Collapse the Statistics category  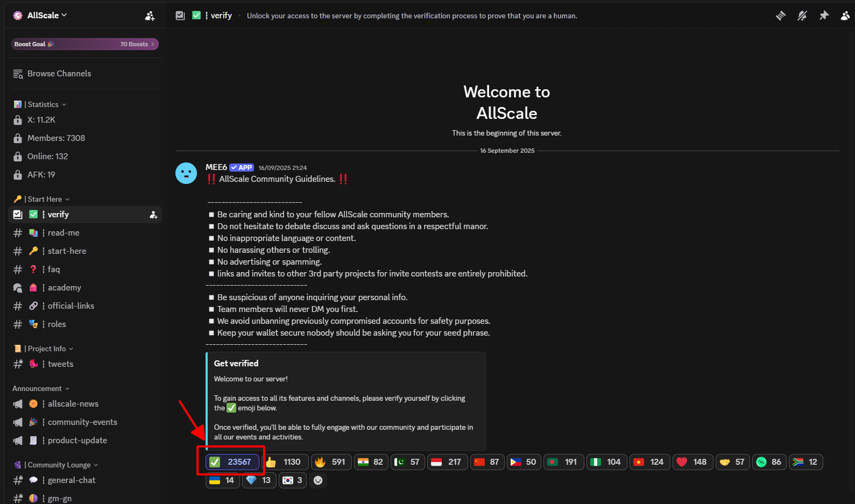[x=43, y=104]
